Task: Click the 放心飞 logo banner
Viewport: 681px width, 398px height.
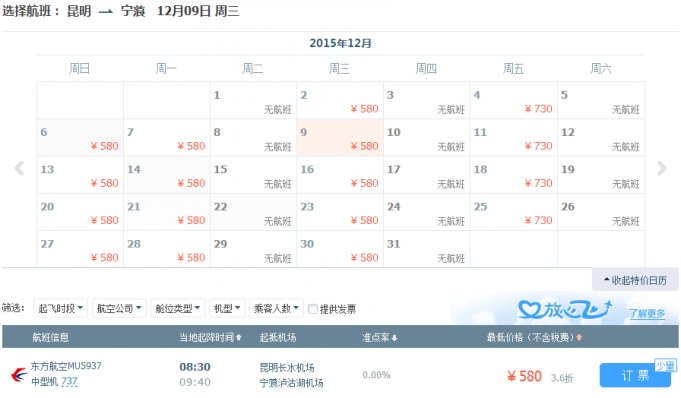Action: (x=565, y=309)
